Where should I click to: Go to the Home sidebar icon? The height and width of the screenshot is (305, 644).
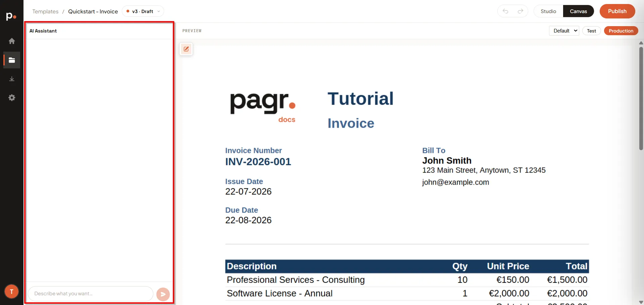[x=12, y=41]
